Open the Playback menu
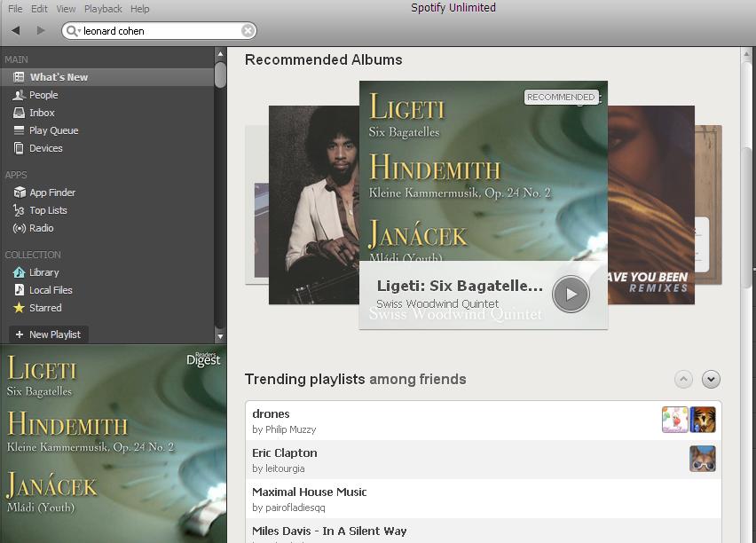Screen dimensions: 756x543 point(103,9)
